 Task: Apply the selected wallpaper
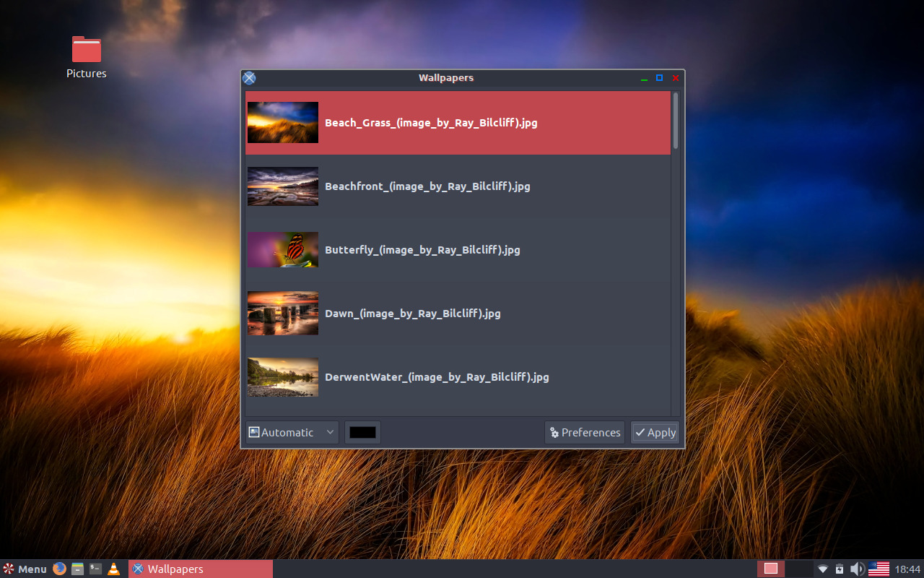(x=655, y=432)
